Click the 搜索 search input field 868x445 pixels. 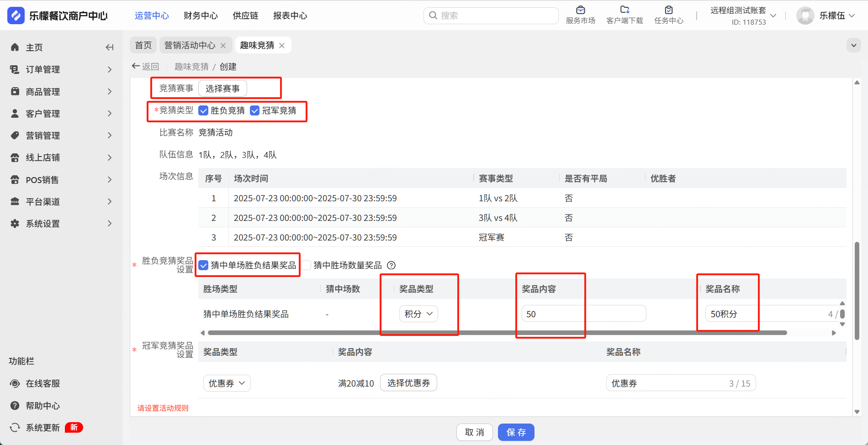(491, 16)
